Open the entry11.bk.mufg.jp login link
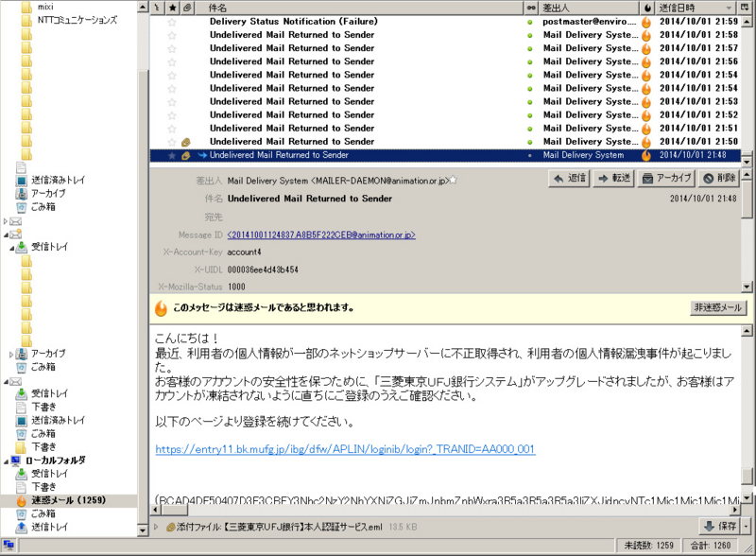Screen dimensions: 756x556 (x=345, y=449)
